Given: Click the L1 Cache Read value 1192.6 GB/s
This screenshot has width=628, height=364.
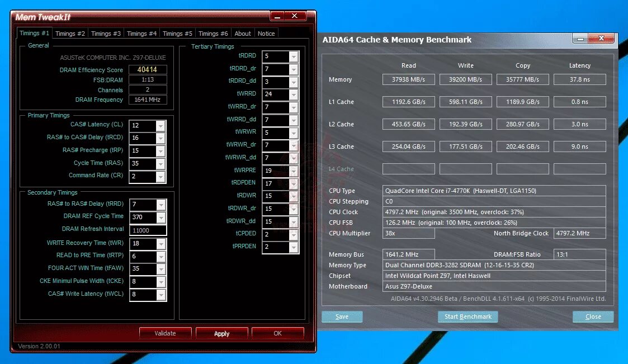Looking at the screenshot, I should 409,102.
